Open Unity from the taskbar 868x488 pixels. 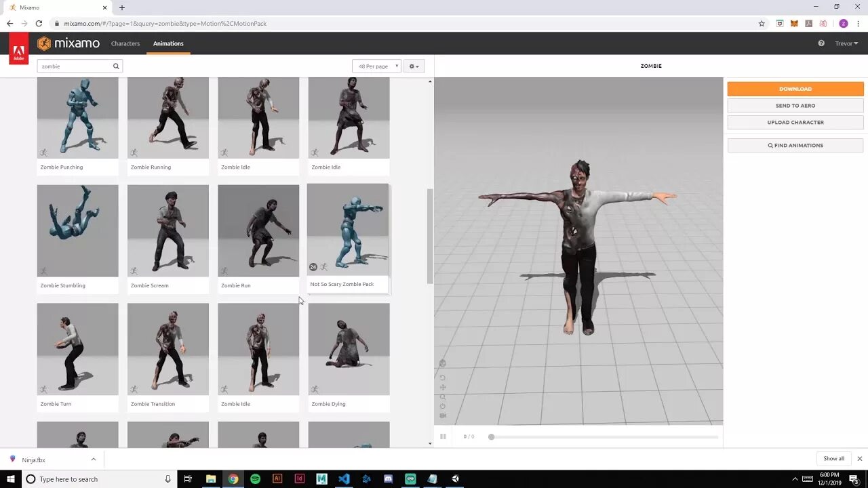coord(455,479)
